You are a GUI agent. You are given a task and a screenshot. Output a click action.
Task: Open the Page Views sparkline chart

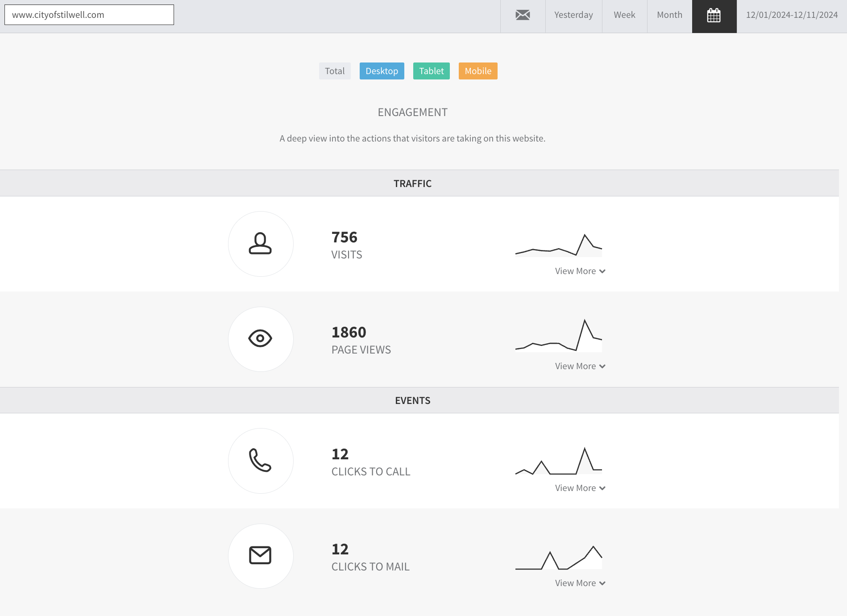click(559, 336)
